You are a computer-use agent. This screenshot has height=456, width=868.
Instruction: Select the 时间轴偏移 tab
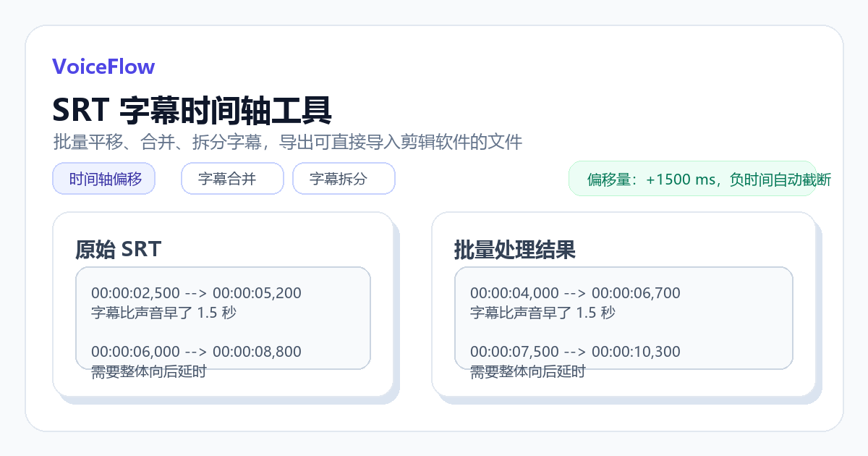click(104, 179)
